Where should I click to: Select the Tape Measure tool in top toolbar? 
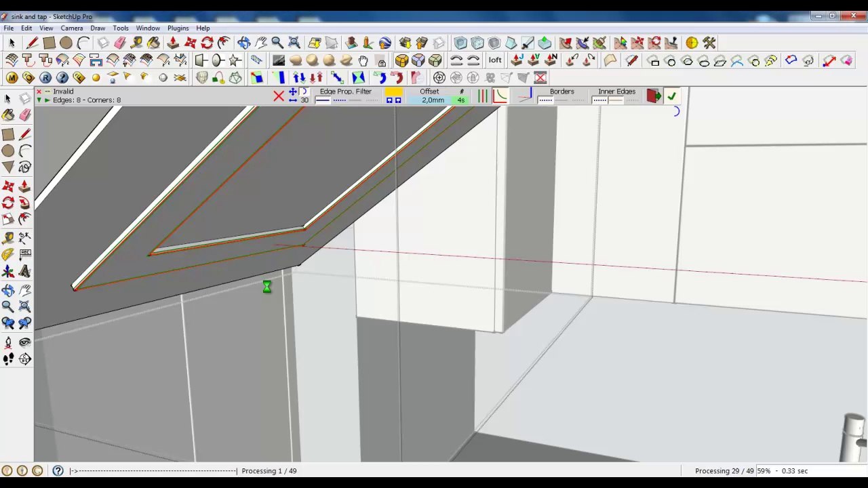point(138,43)
